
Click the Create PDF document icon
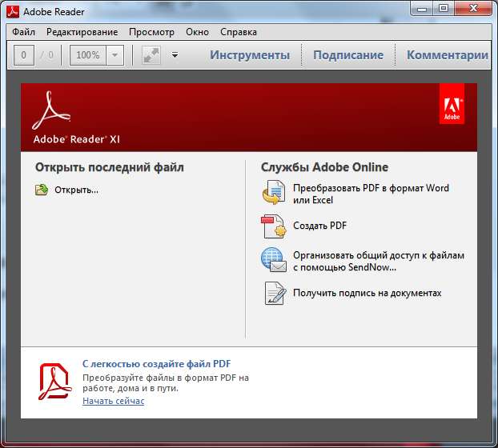coord(274,226)
